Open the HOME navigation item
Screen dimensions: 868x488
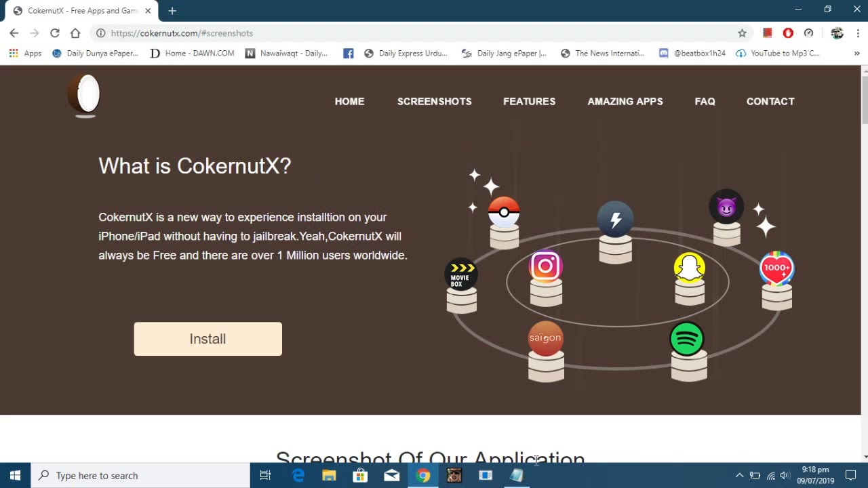pyautogui.click(x=349, y=101)
